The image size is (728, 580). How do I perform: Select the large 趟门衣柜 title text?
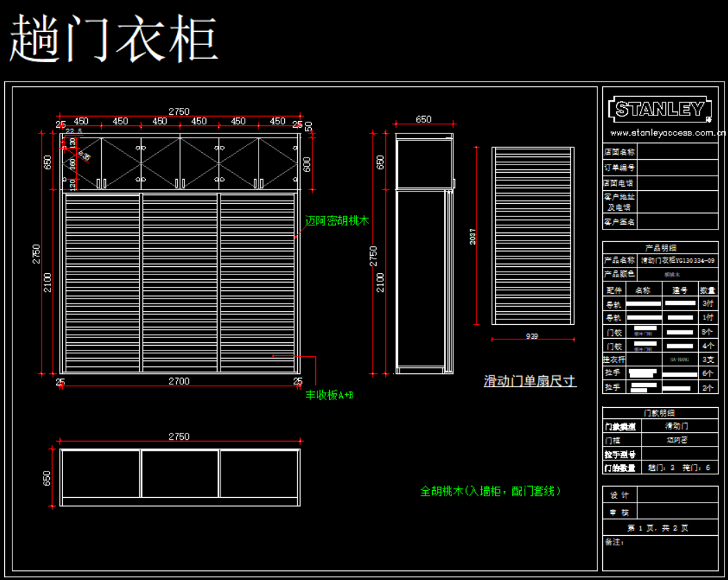pyautogui.click(x=114, y=39)
